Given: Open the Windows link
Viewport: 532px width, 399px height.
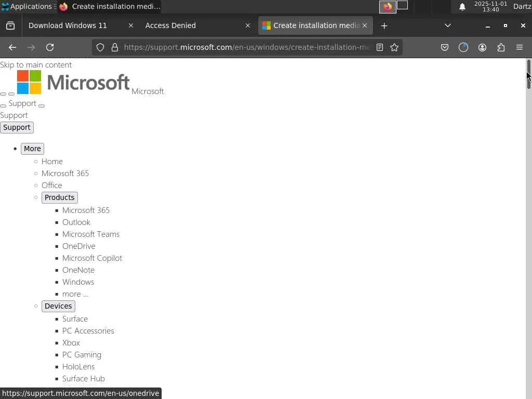Looking at the screenshot, I should point(78,282).
